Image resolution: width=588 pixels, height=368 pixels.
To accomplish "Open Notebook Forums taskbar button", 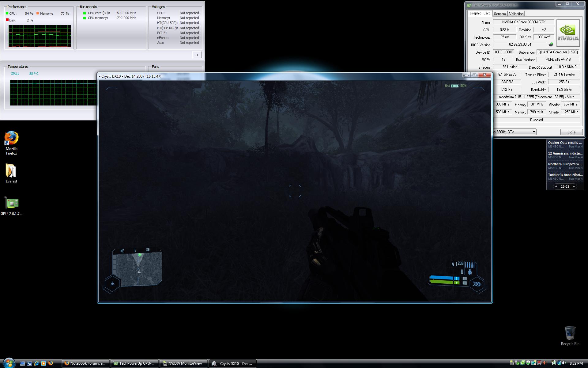I will click(x=86, y=363).
